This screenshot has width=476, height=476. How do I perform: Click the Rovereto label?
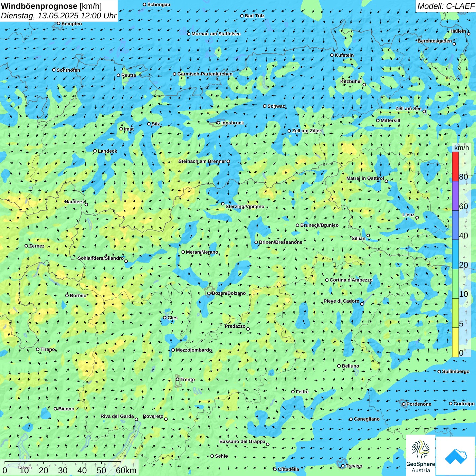[153, 416]
